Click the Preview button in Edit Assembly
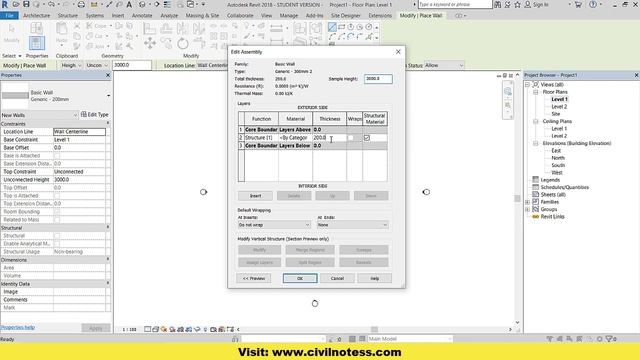The image size is (640, 360). (253, 278)
